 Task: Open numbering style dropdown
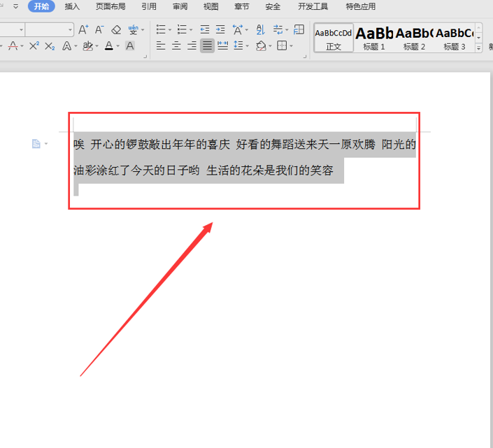click(191, 30)
